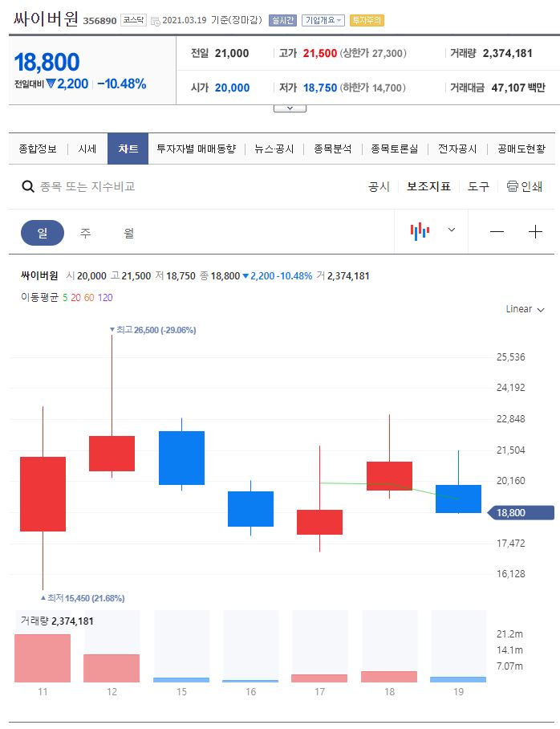This screenshot has height=729, width=560.
Task: Switch to 주 weekly period
Action: pyautogui.click(x=85, y=233)
